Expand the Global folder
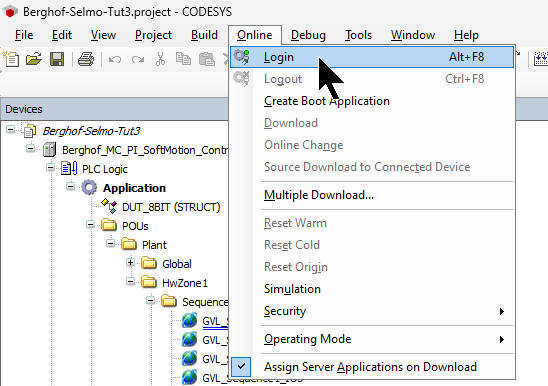This screenshot has height=386, width=548. 130,262
